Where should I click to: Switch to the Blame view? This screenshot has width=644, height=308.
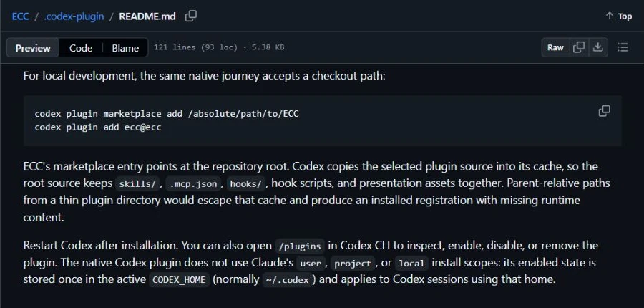125,48
